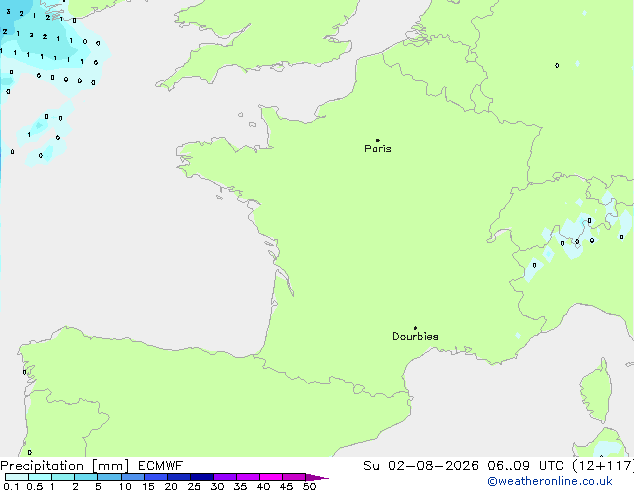
Task: Click the legend value 45
Action: click(x=286, y=486)
